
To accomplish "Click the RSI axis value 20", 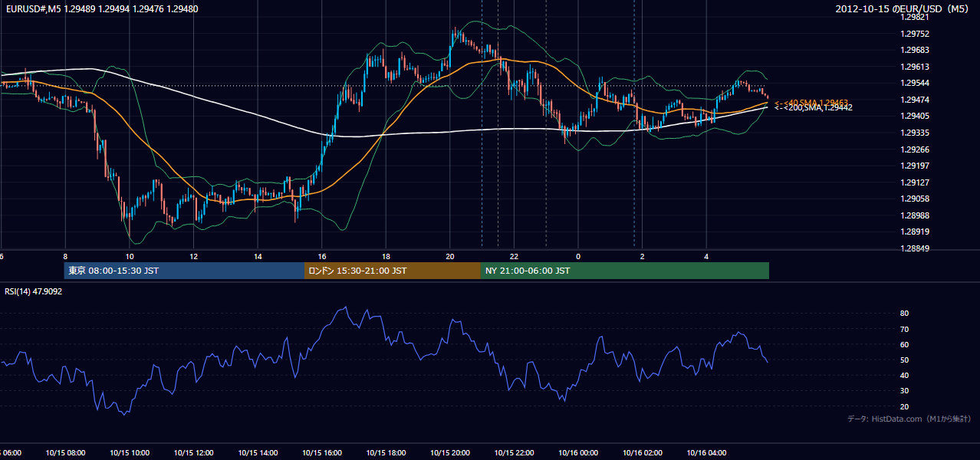I will [x=905, y=406].
